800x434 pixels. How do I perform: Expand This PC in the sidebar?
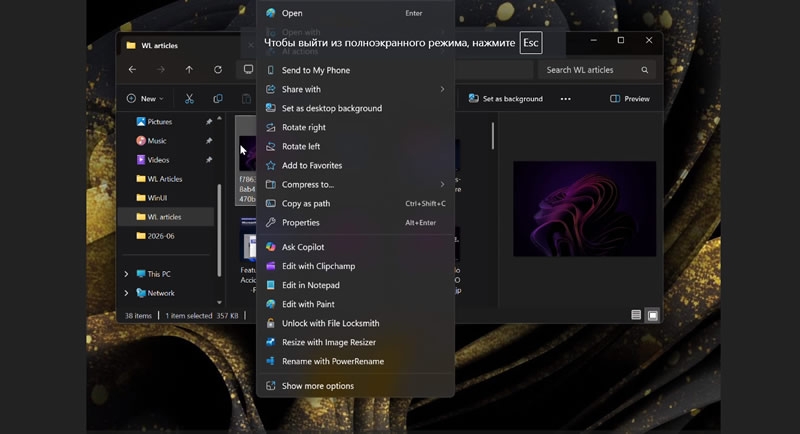(x=126, y=274)
